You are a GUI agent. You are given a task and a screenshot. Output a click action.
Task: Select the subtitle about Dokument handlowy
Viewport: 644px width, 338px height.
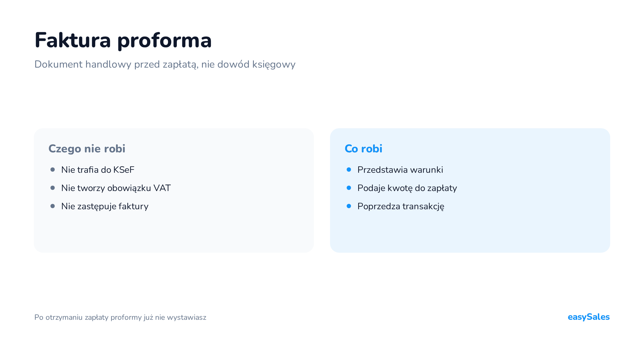tap(165, 65)
